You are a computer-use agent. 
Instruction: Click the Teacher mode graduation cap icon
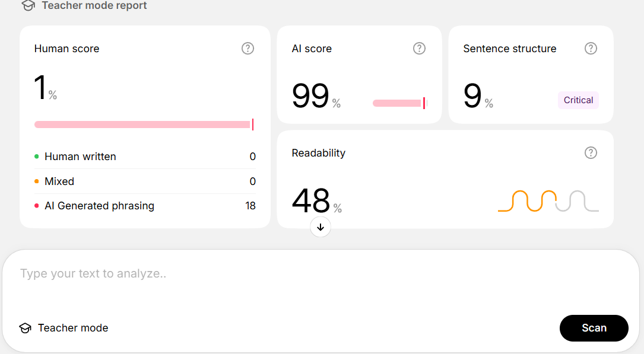coord(25,328)
